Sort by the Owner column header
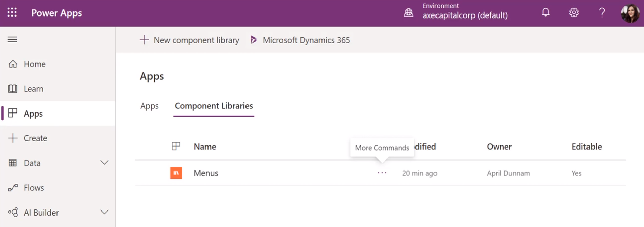Viewport: 644px width, 227px height. (499, 147)
